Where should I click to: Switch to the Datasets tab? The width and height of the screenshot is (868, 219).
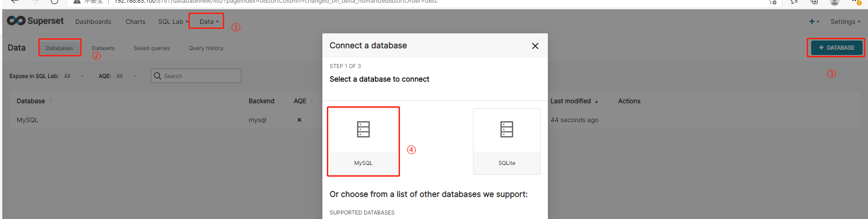coord(103,48)
